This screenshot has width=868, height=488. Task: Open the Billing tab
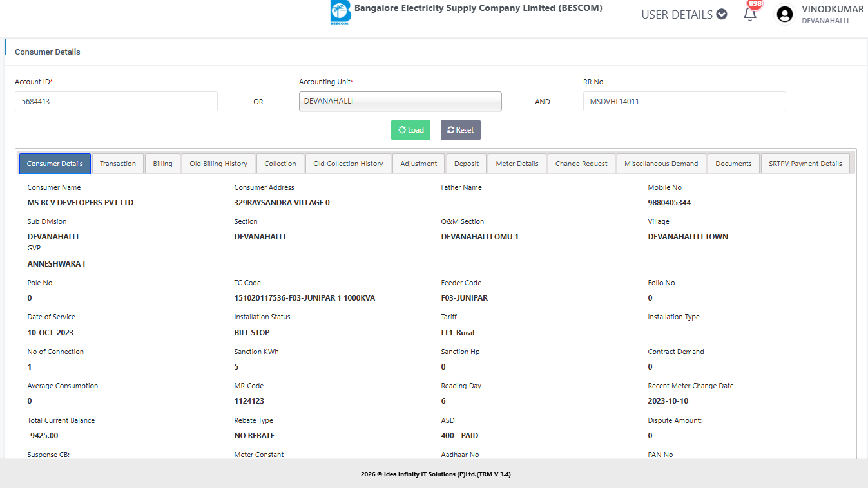[162, 164]
